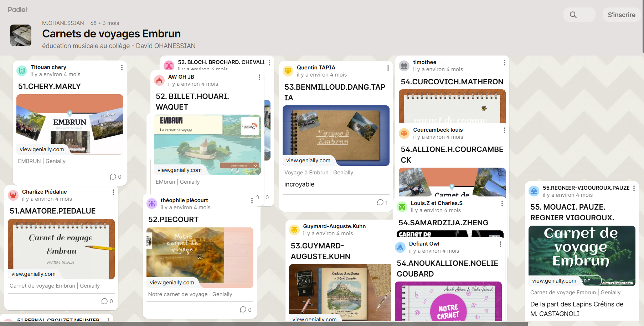Viewport: 644px width, 326px height.
Task: Click comment icon on 51.CHERY.MARLY post
Action: tap(113, 177)
